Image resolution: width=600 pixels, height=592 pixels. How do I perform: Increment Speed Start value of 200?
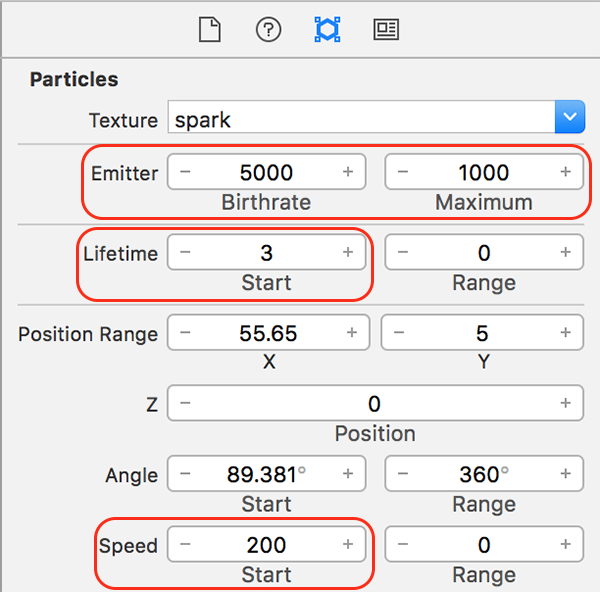(348, 544)
